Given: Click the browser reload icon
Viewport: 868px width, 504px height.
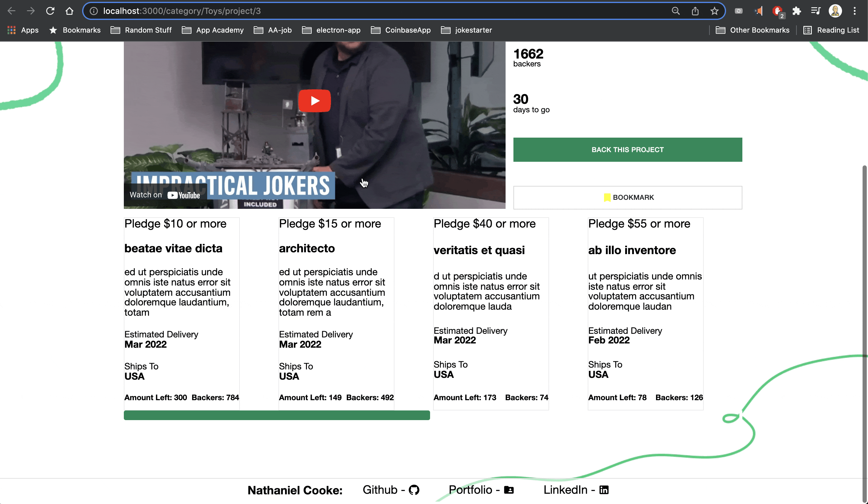Looking at the screenshot, I should click(x=50, y=11).
